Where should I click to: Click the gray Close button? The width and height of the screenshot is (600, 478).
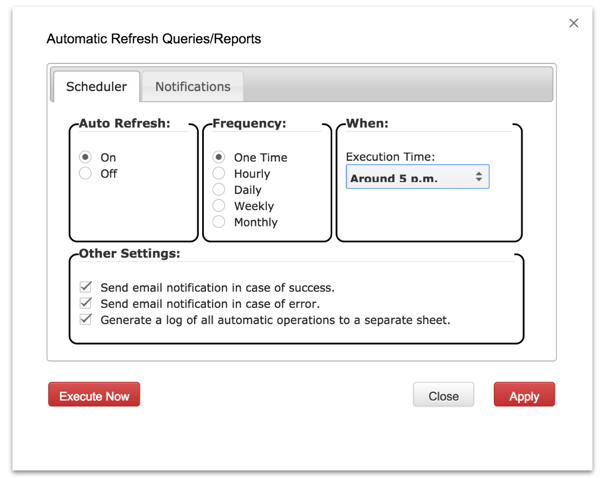coord(443,395)
